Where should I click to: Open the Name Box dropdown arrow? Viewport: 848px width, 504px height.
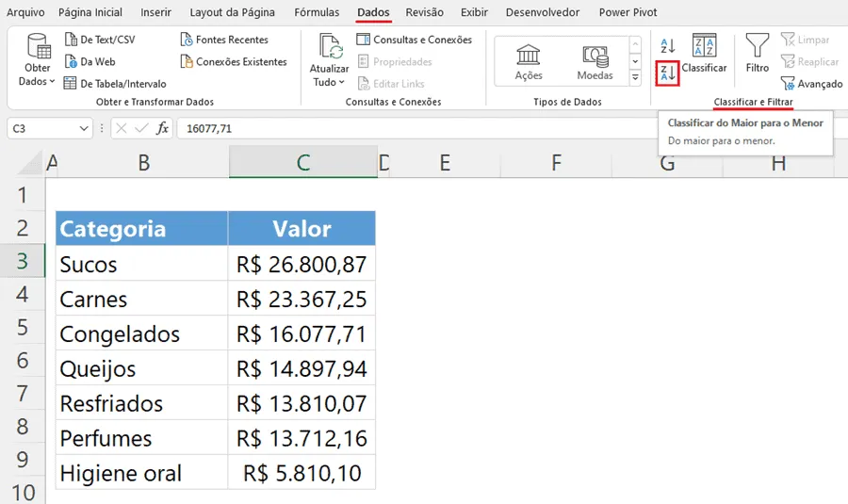click(84, 128)
